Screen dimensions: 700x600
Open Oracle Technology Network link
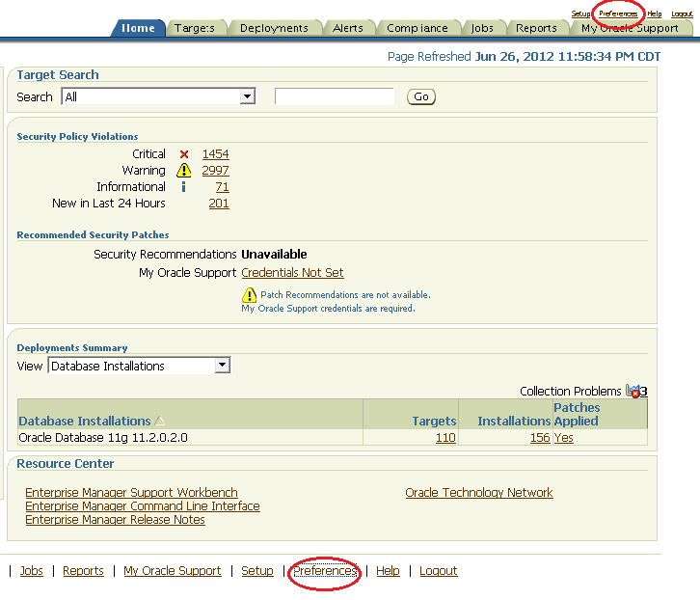pos(479,492)
